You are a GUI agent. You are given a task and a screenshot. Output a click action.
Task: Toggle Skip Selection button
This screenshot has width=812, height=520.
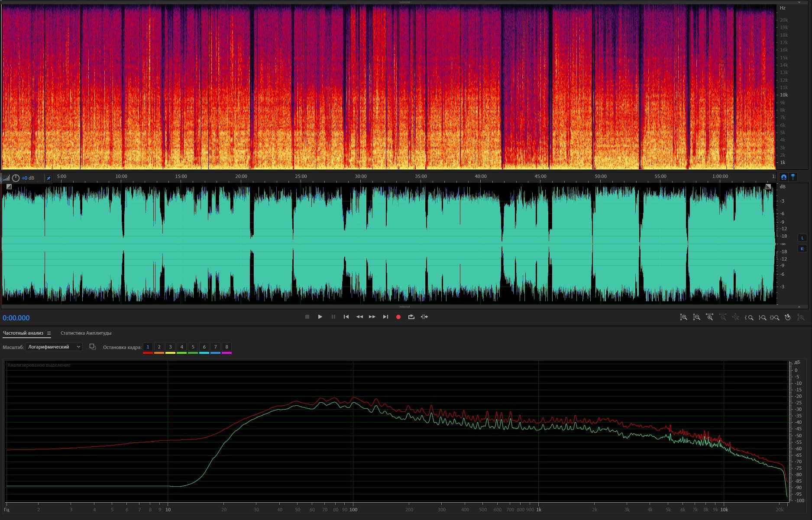(x=424, y=317)
